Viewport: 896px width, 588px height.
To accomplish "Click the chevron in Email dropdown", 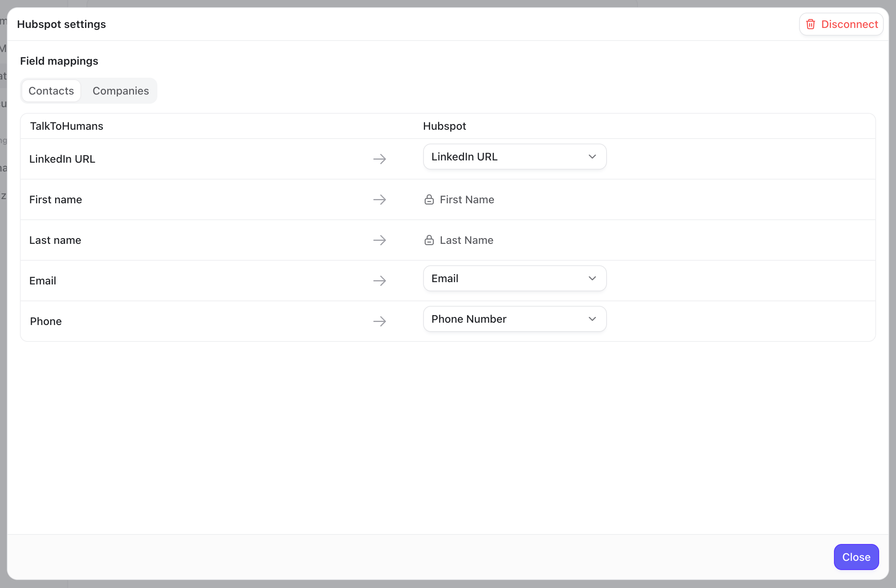I will pyautogui.click(x=592, y=278).
